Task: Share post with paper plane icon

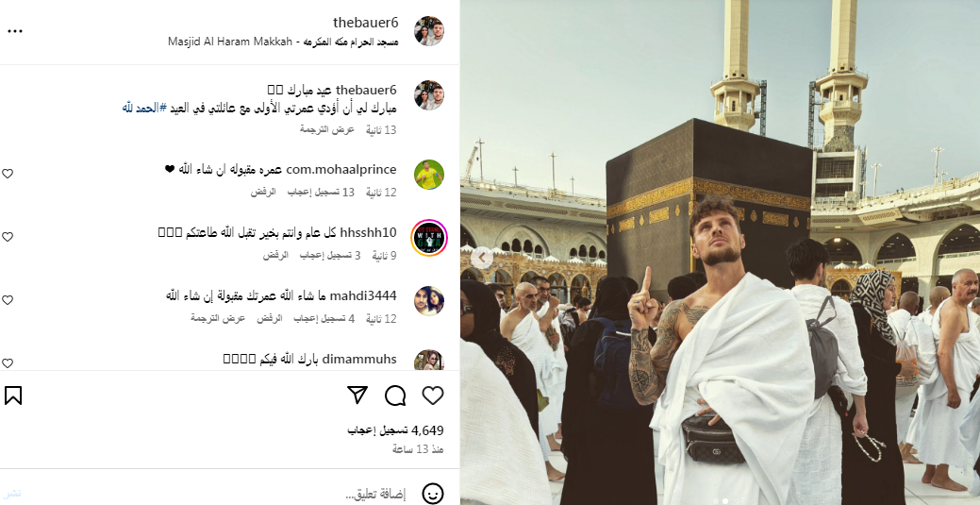Action: point(357,396)
